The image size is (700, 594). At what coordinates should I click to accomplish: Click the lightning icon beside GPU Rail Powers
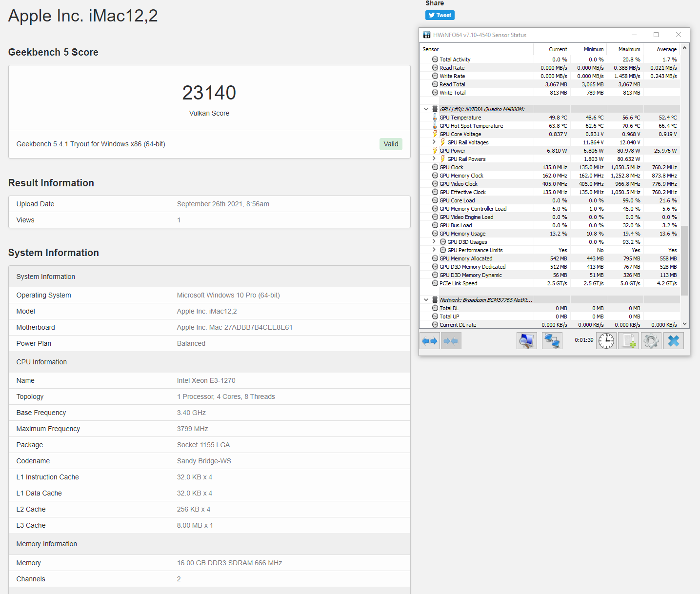[443, 159]
